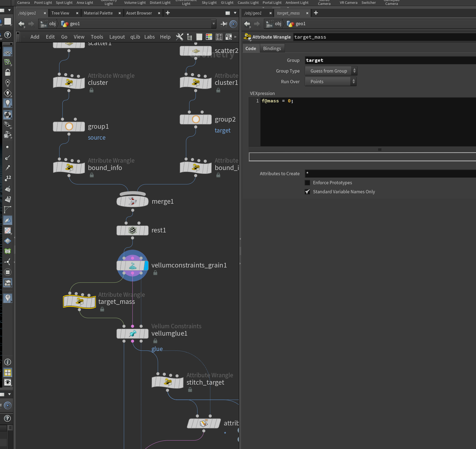476x449 pixels.
Task: Click the group1 node icon
Action: point(69,126)
